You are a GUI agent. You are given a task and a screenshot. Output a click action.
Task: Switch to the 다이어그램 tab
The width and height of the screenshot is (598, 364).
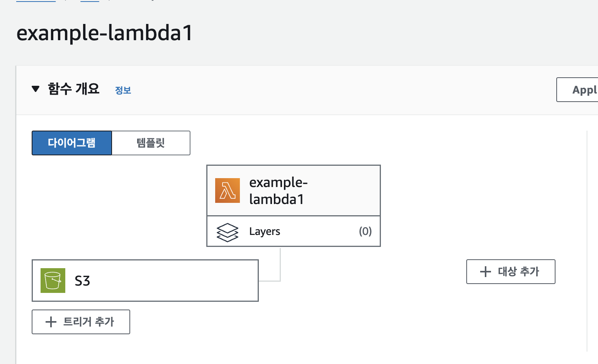pyautogui.click(x=72, y=143)
